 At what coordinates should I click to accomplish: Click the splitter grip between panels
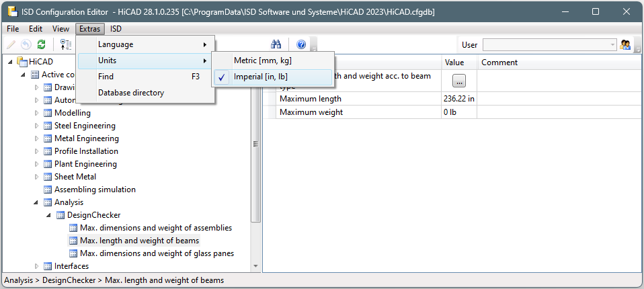pyautogui.click(x=255, y=144)
